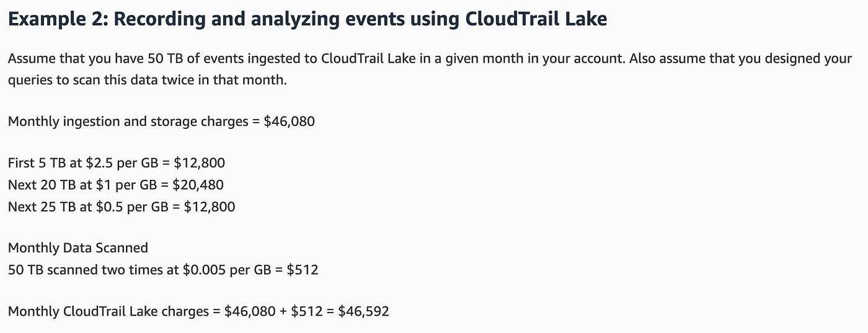Click the Monthly CloudTrail Lake charges line
The width and height of the screenshot is (868, 333).
click(x=198, y=311)
